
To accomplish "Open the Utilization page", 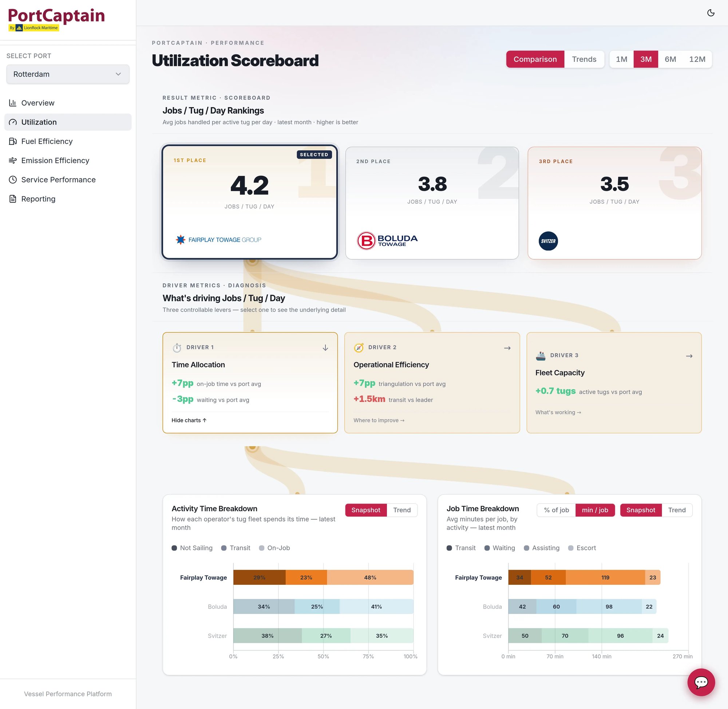I will 68,122.
